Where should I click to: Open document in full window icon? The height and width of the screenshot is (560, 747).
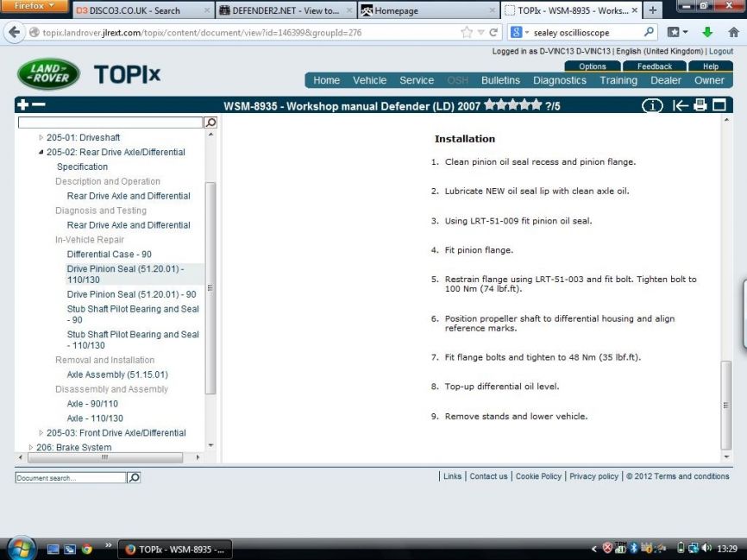(719, 105)
